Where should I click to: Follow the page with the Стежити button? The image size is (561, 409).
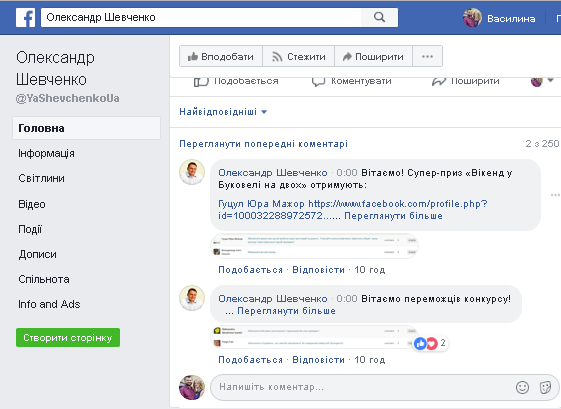pyautogui.click(x=299, y=57)
